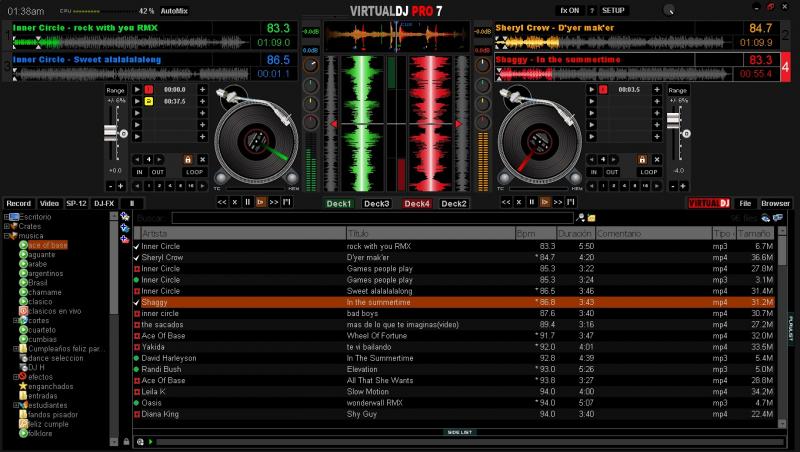Toggle left deck loop lock icon
Viewport: 800px width, 452px height.
click(188, 160)
